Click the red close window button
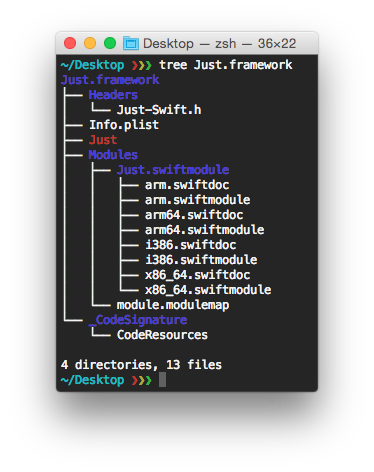This screenshot has height=472, width=374. click(70, 43)
